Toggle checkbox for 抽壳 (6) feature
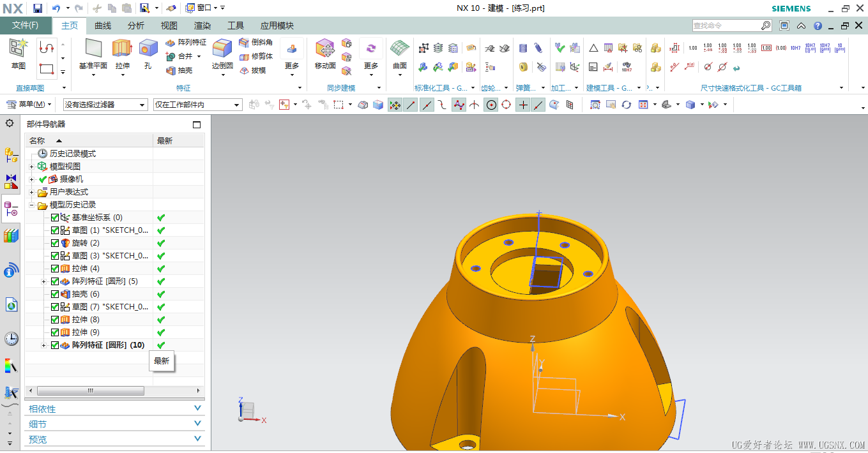This screenshot has height=453, width=868. (55, 294)
